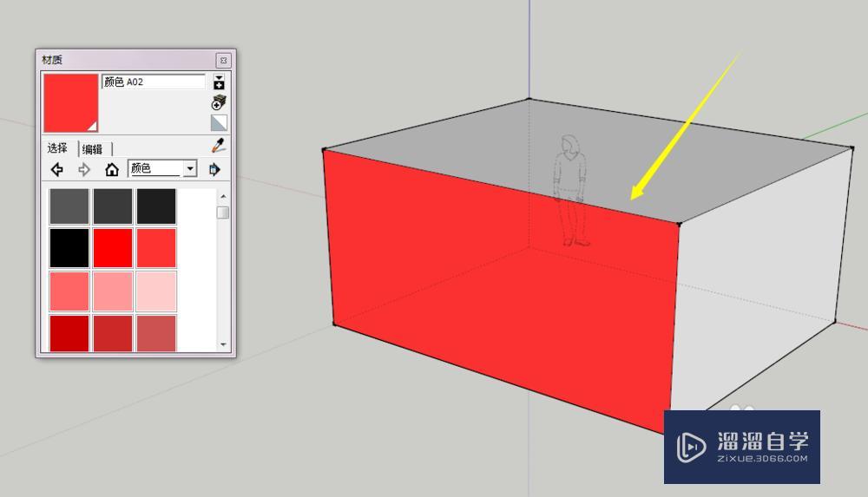Select the dark gray swatch
868x497 pixels.
click(x=113, y=206)
